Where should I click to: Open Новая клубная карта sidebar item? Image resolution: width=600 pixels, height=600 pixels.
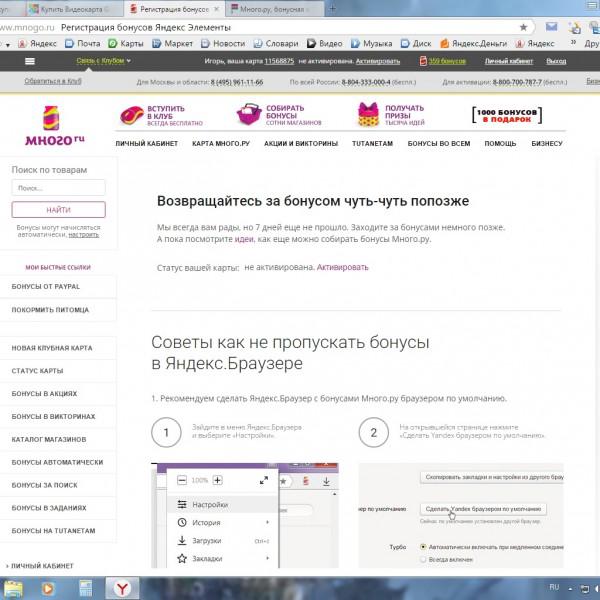[x=58, y=348]
